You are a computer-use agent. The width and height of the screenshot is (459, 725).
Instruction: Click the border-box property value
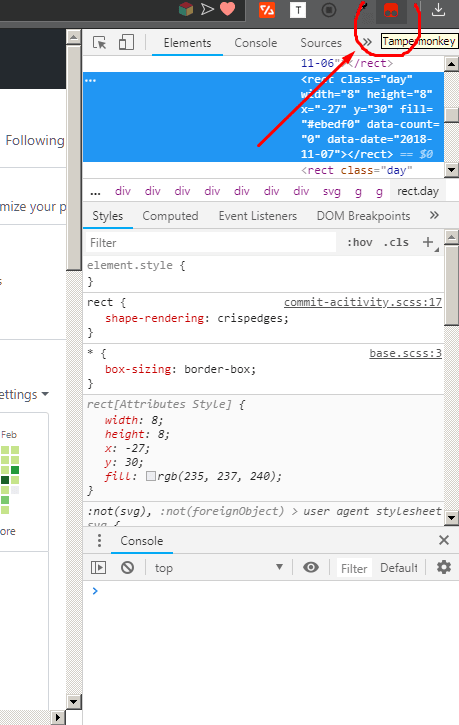point(217,369)
